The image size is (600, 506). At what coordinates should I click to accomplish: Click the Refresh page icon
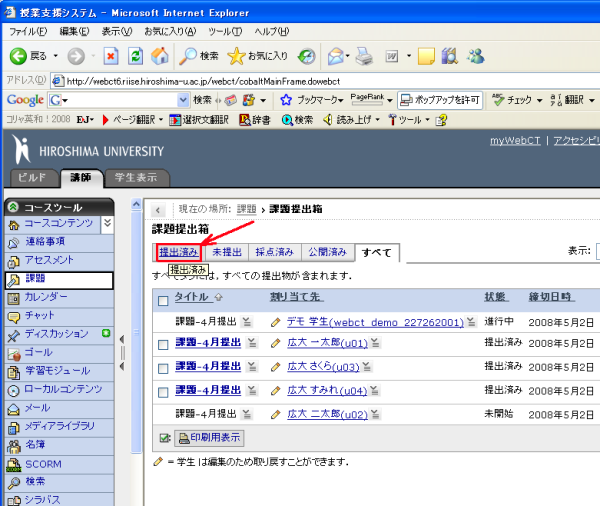point(135,56)
